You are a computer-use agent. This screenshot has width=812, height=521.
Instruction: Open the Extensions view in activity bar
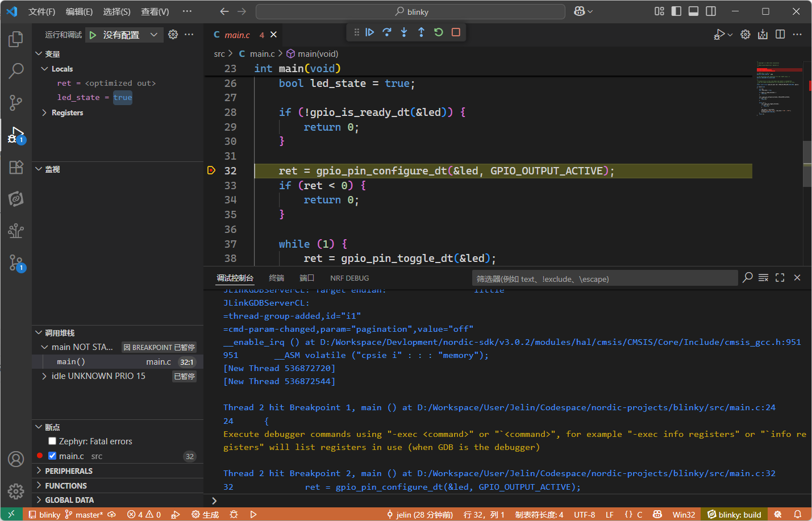[x=16, y=167]
